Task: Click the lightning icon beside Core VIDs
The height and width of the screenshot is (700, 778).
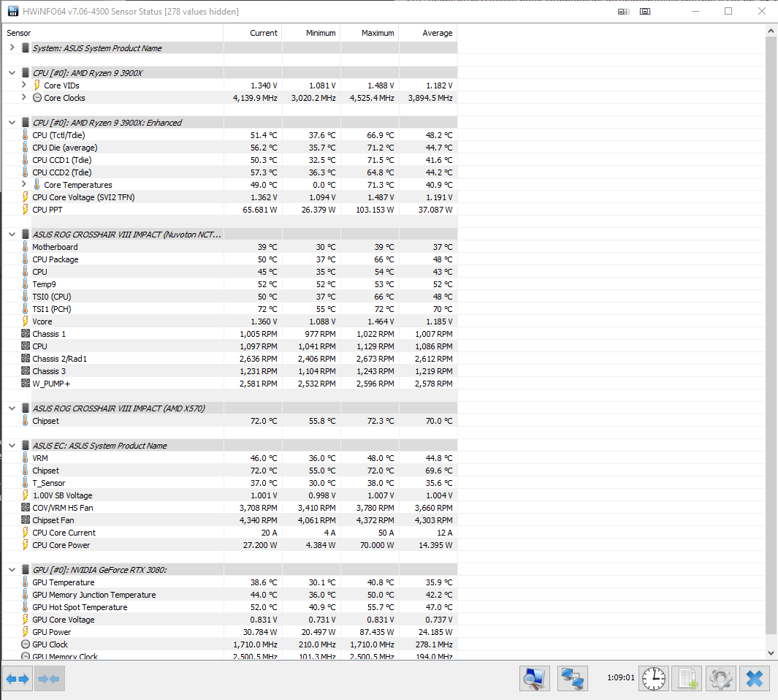Action: (x=37, y=85)
